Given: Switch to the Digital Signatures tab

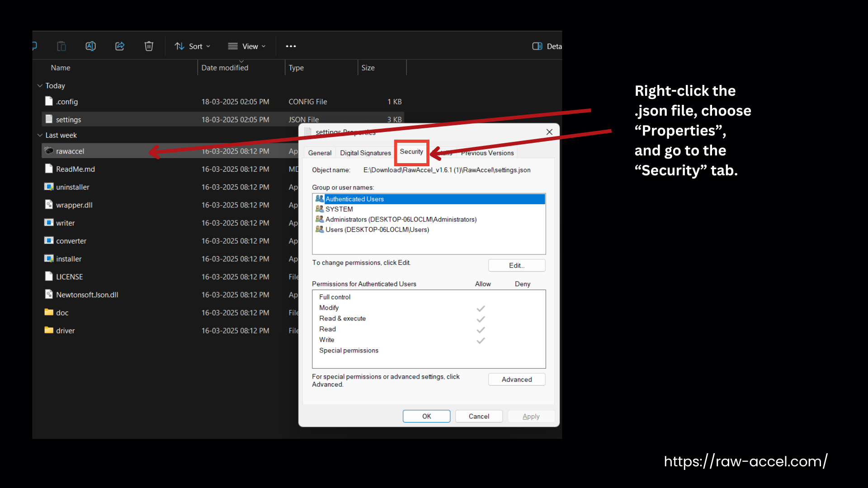Looking at the screenshot, I should [x=365, y=153].
